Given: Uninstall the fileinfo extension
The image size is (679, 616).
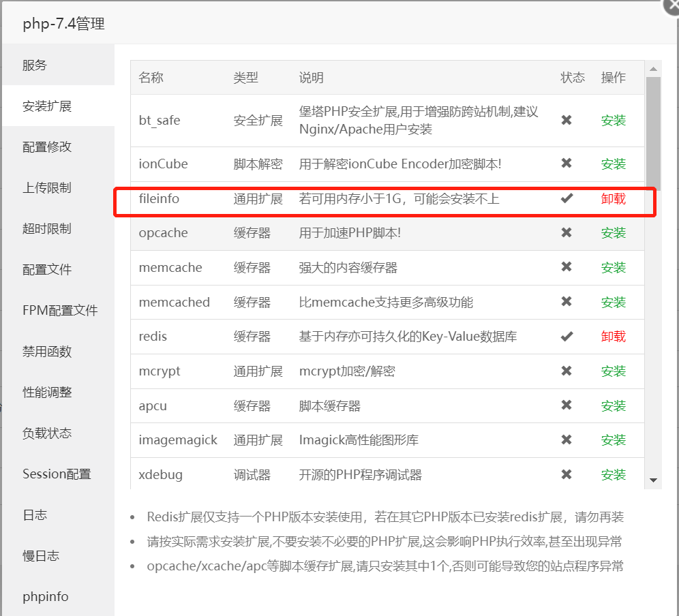Looking at the screenshot, I should coord(613,199).
